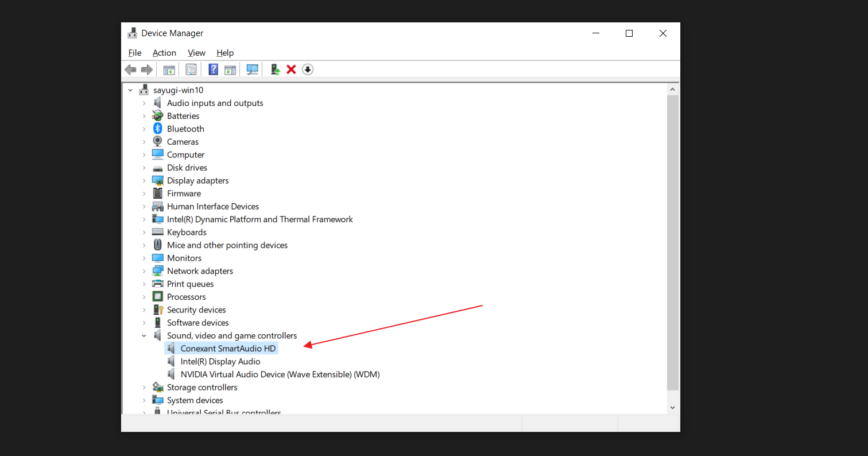868x456 pixels.
Task: Expand the System devices chevron
Action: click(144, 400)
